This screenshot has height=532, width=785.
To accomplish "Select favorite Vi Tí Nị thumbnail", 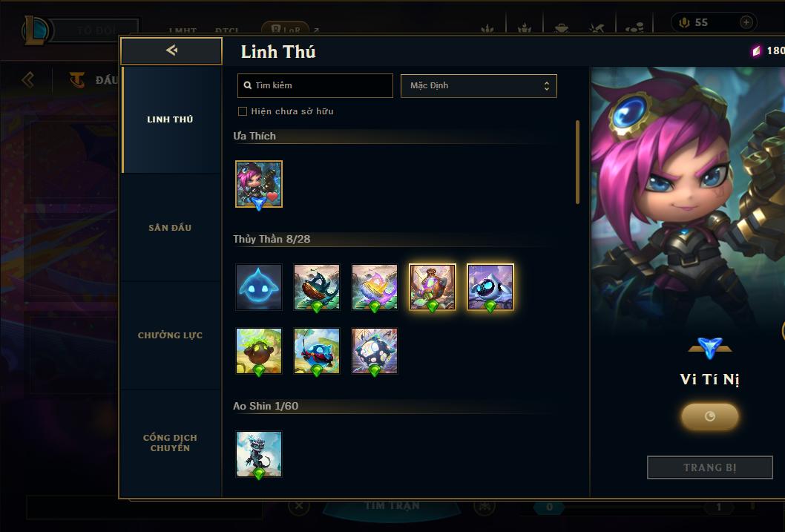I will [259, 184].
